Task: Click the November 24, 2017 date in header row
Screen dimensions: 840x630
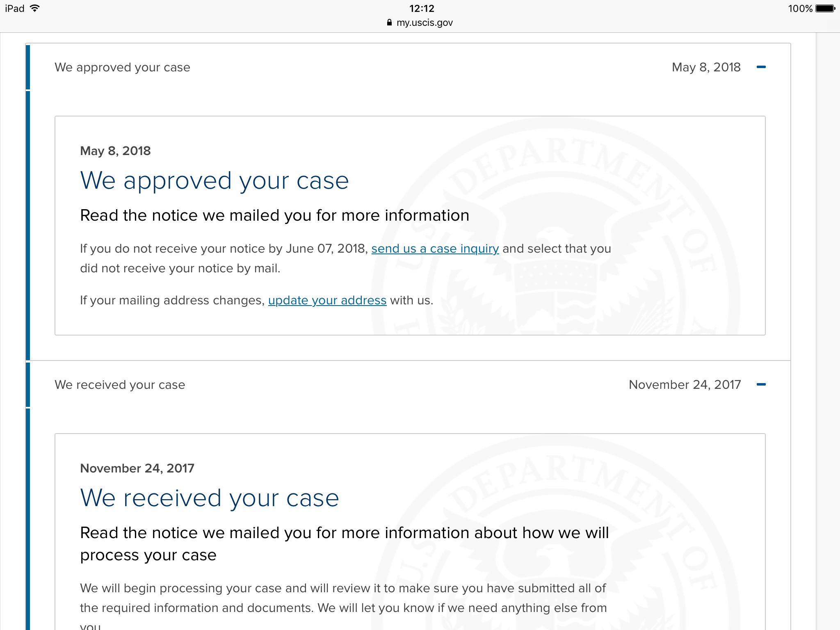Action: [685, 385]
